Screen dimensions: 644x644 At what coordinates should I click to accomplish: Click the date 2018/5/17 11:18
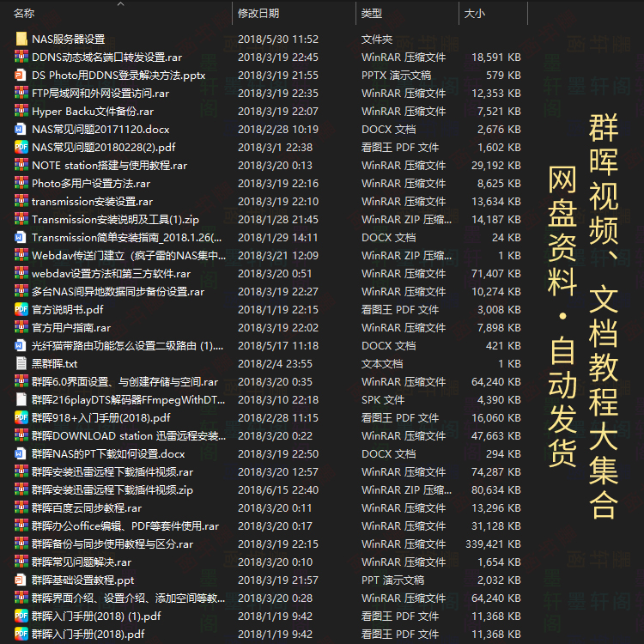click(x=278, y=346)
